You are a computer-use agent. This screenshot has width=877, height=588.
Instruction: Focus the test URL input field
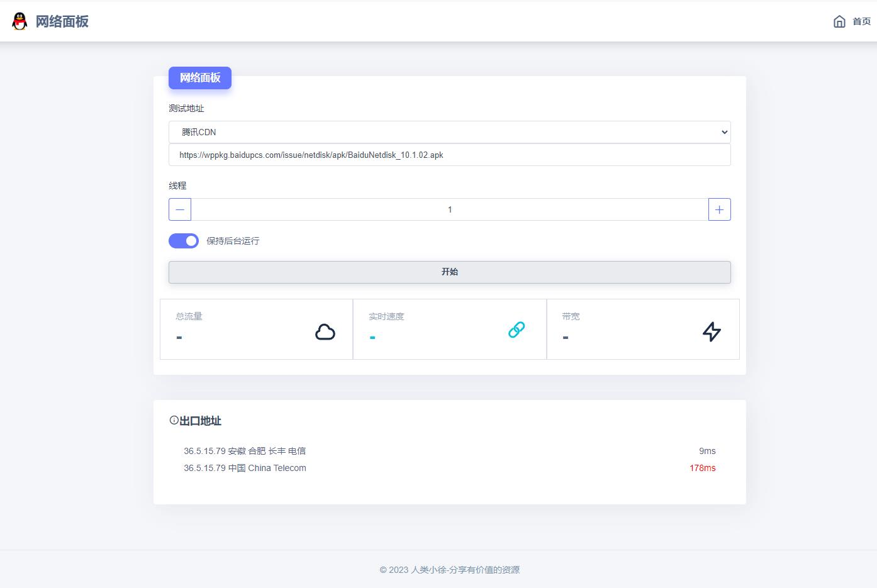450,155
